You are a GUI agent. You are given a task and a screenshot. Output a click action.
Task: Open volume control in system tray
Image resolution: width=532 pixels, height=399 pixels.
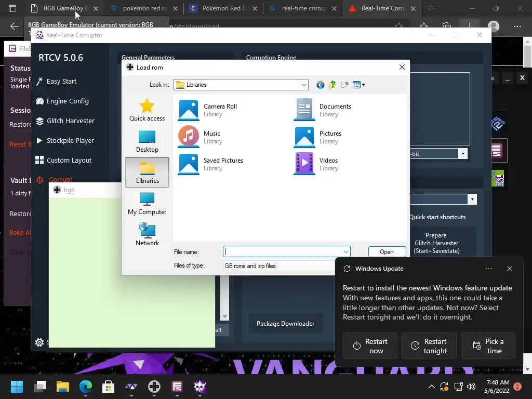pos(471,387)
